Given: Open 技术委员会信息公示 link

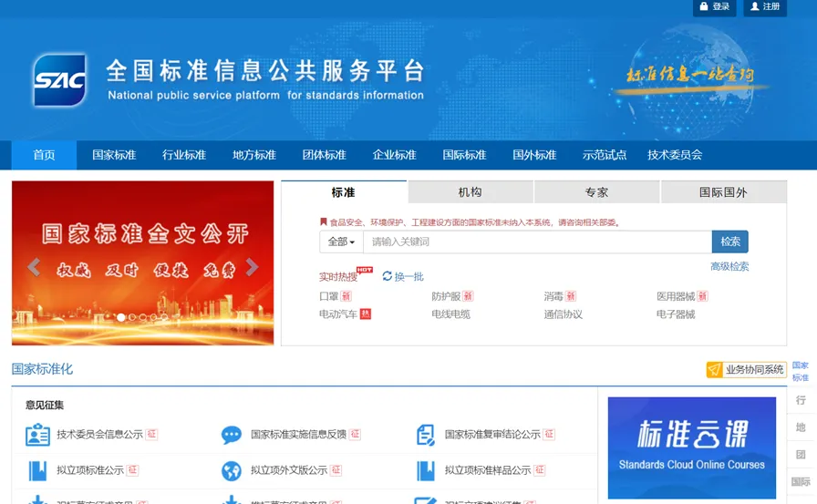Looking at the screenshot, I should [x=99, y=434].
